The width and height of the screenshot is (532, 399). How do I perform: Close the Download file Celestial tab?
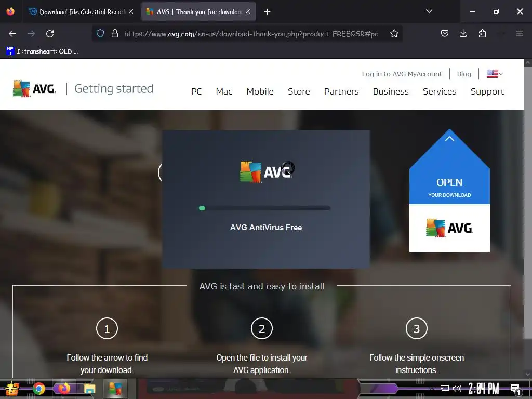tap(131, 11)
